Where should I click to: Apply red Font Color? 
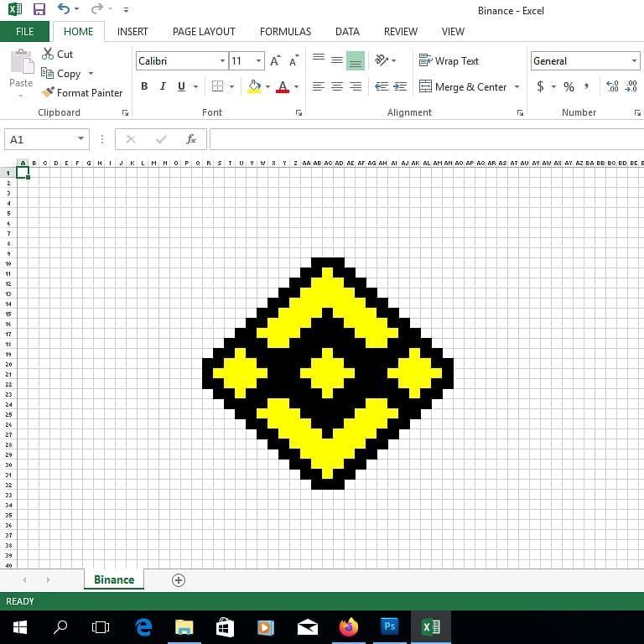[283, 86]
